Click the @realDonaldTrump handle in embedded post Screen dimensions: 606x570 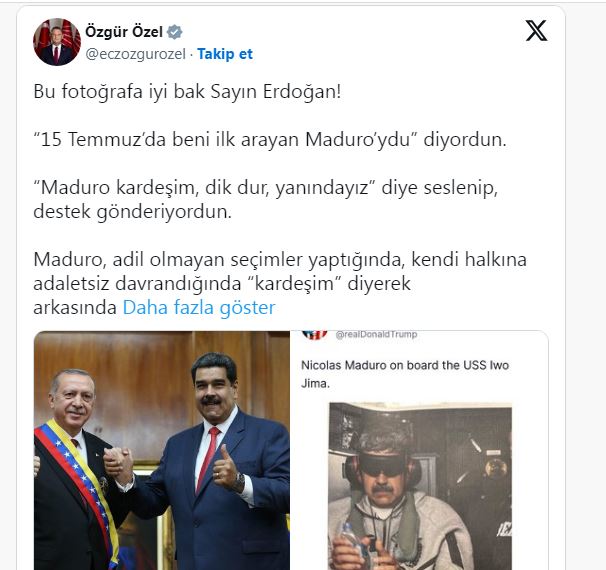tap(376, 334)
